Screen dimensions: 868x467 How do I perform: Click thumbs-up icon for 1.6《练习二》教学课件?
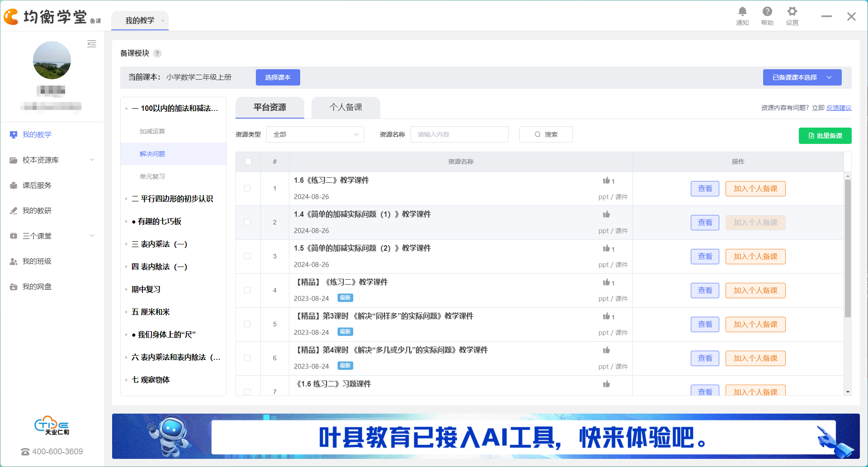pyautogui.click(x=606, y=181)
